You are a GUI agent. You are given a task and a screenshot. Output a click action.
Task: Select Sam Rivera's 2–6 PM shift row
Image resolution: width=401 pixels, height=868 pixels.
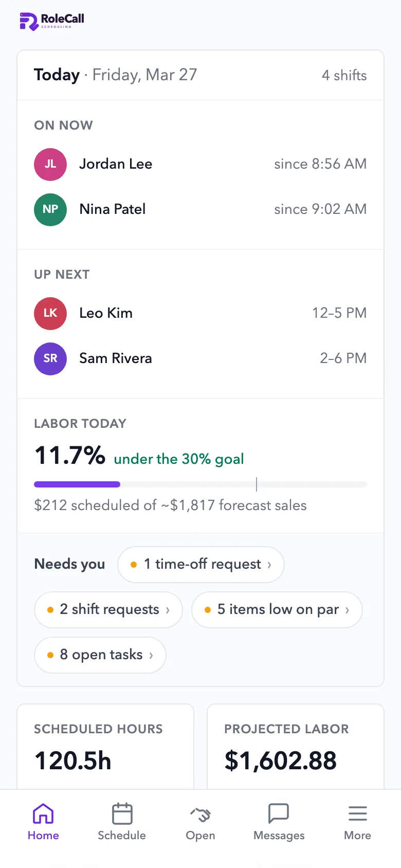tap(200, 359)
